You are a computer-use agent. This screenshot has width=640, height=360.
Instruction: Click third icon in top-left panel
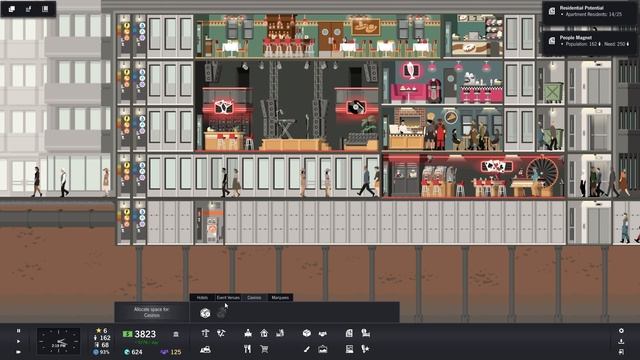click(x=45, y=9)
